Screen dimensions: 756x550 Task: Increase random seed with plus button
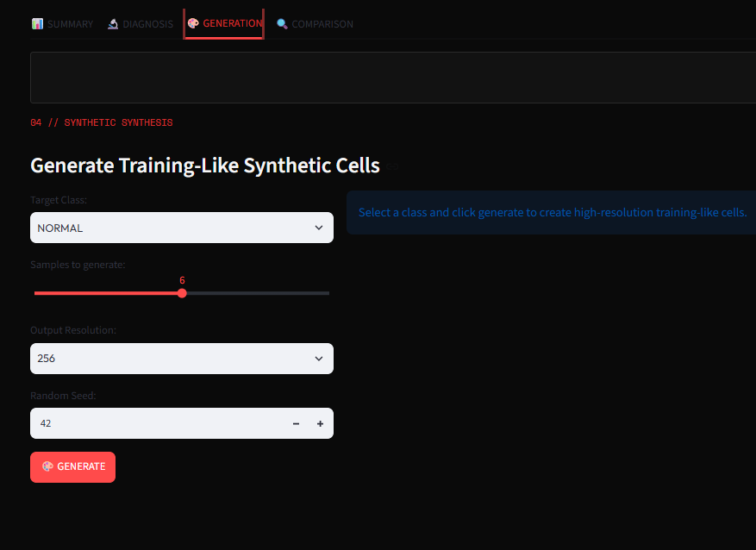click(x=320, y=424)
